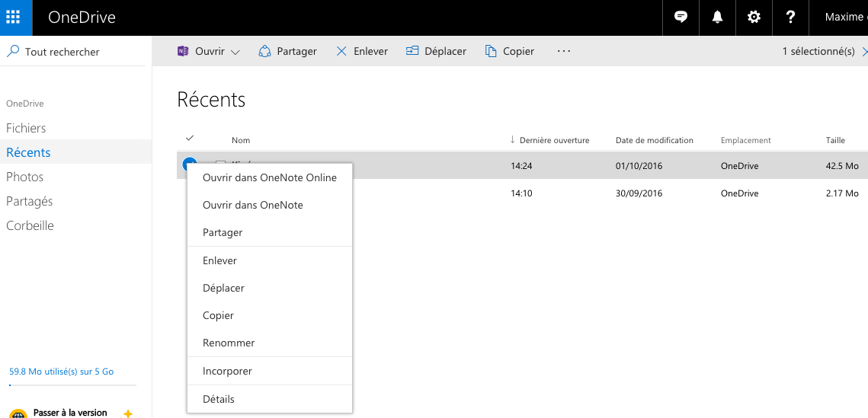Click the 30/09/2016 modification date
868x418 pixels.
coord(639,193)
